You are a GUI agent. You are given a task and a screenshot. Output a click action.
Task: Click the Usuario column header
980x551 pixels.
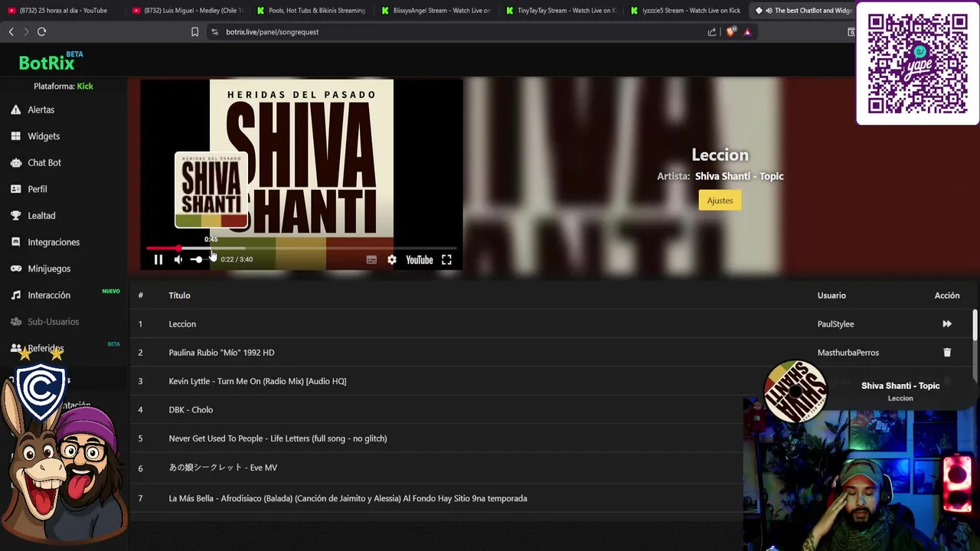point(831,295)
